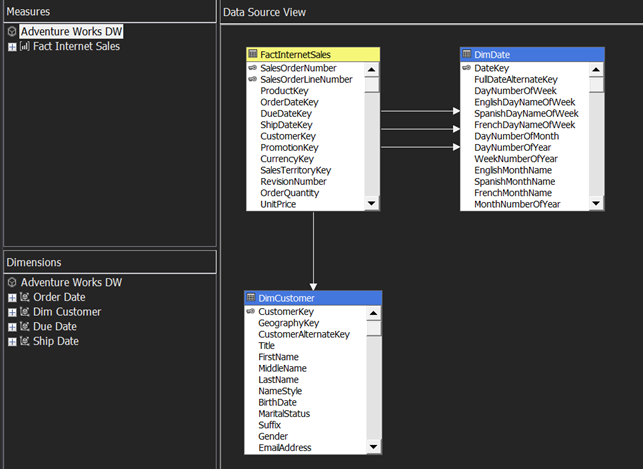Select the DueDateKey column

tap(286, 114)
